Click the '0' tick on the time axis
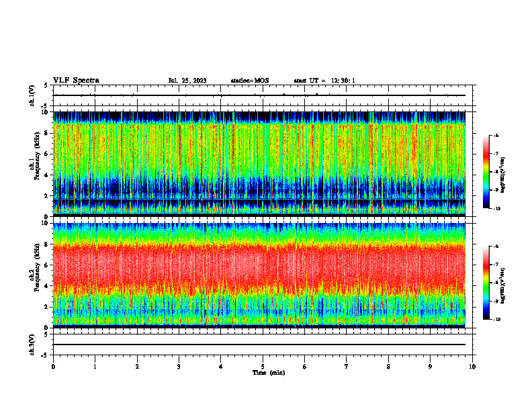Screen dimensions: 532x411 (x=53, y=367)
